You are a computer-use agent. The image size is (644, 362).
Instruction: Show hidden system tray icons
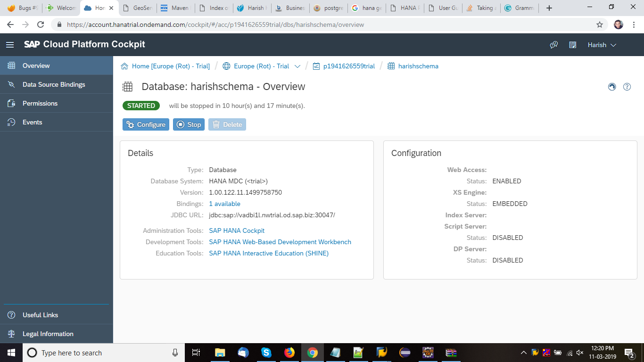point(523,353)
